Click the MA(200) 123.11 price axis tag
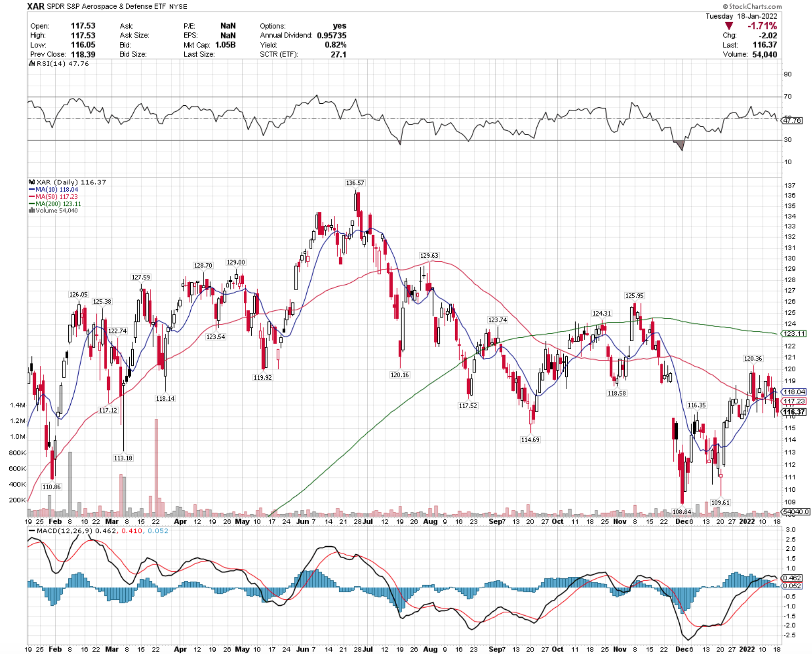Screen dimensions: 812x654 click(x=794, y=333)
